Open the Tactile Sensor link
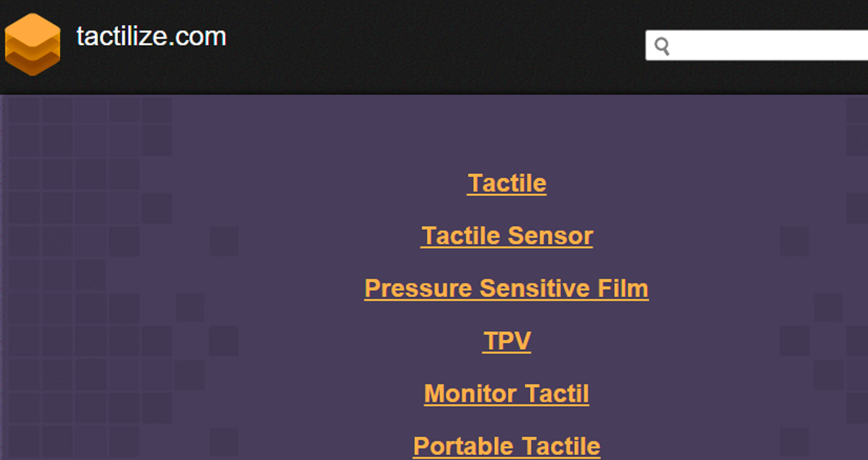Image resolution: width=868 pixels, height=460 pixels. pos(507,235)
